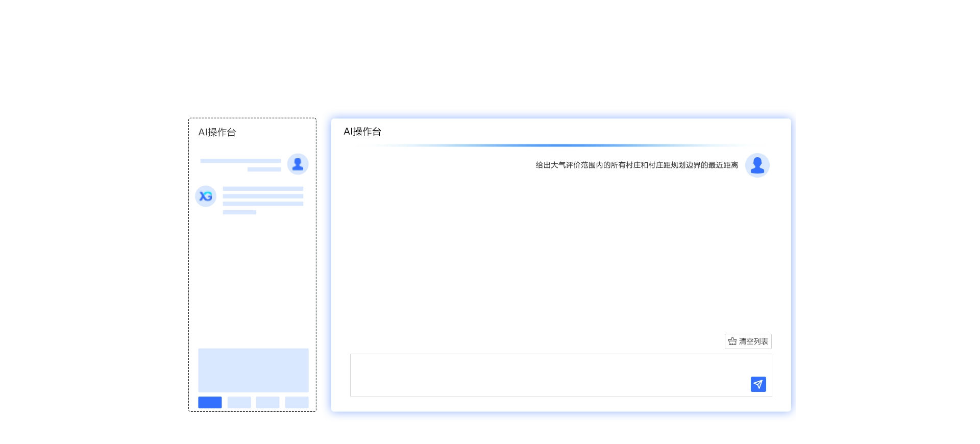Click the placeholder lines beside the XG logo
This screenshot has width=980, height=444.
(x=262, y=200)
